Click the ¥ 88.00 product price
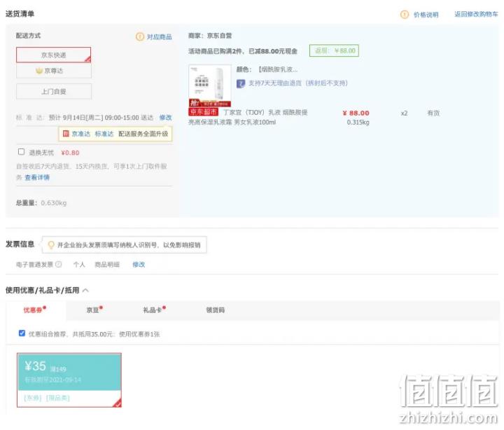Screen dimensions: 504x430 pos(356,113)
